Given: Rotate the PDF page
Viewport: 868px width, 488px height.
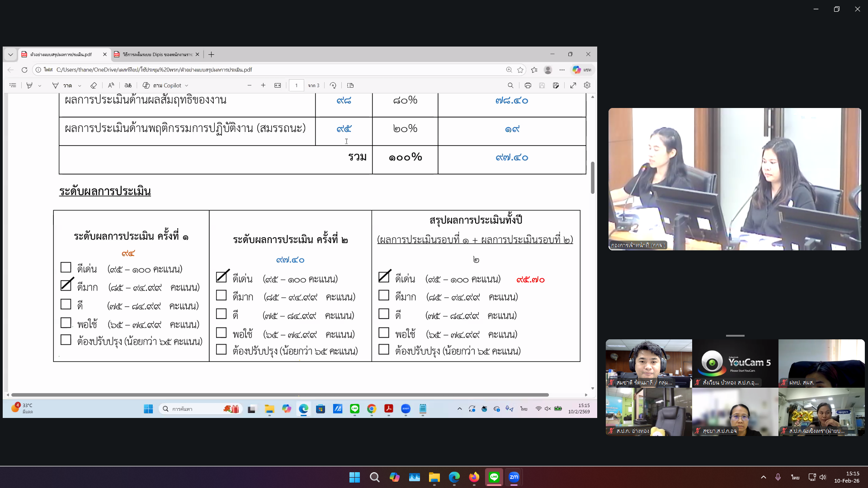Looking at the screenshot, I should (333, 85).
